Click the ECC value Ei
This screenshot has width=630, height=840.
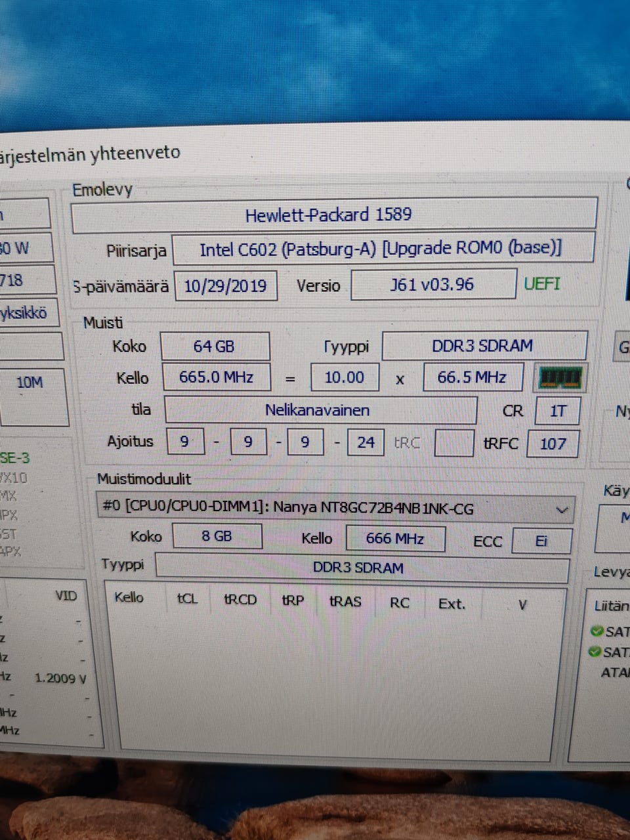pos(541,541)
